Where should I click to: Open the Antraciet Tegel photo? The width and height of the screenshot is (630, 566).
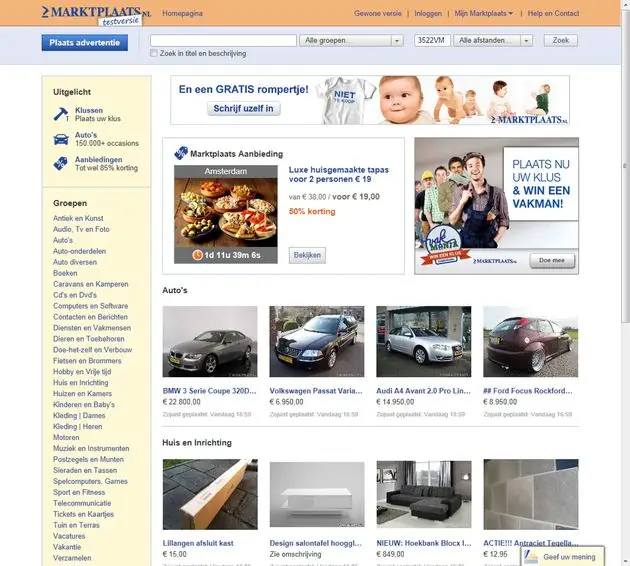click(531, 494)
